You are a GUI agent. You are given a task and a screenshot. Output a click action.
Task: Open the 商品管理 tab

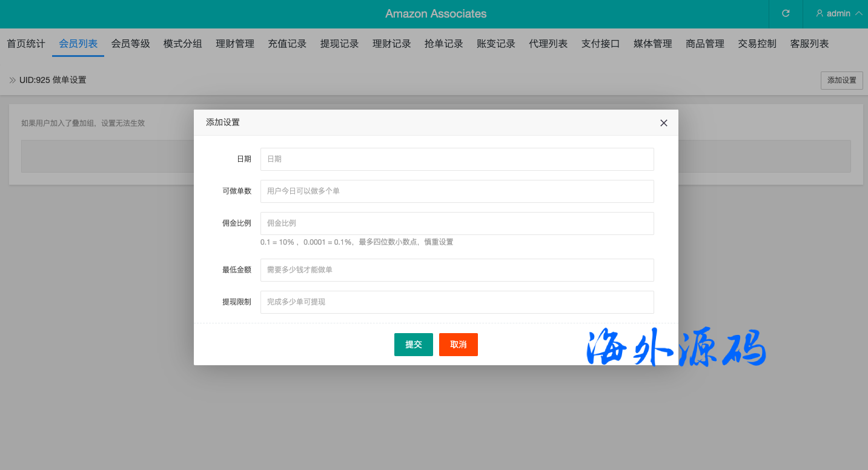tap(705, 44)
